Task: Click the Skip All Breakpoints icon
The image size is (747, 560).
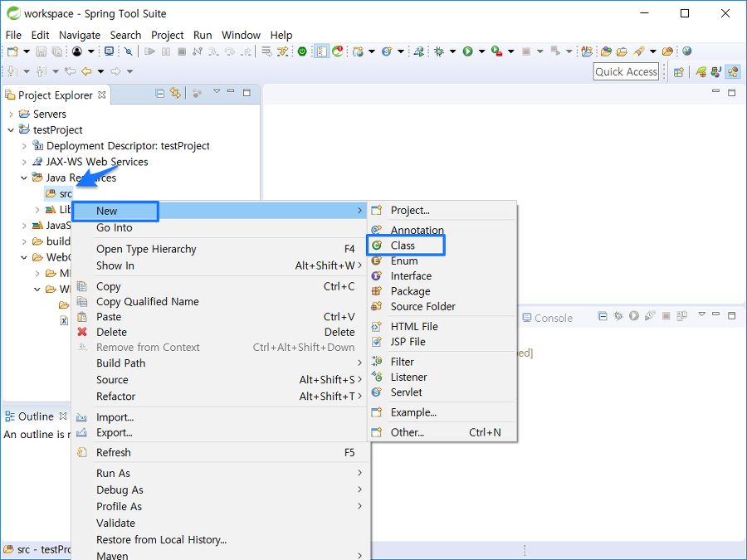Action: [x=128, y=51]
